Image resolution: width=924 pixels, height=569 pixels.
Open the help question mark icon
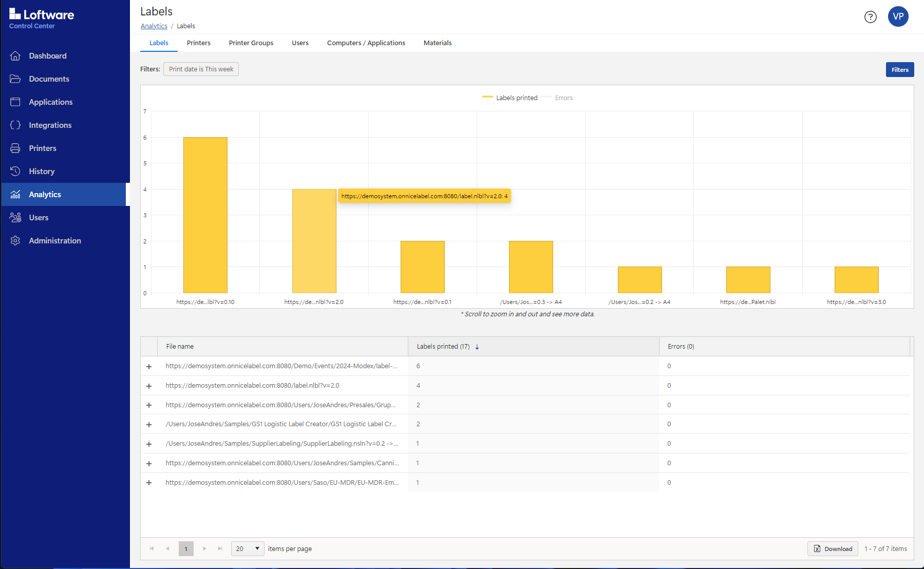[870, 17]
